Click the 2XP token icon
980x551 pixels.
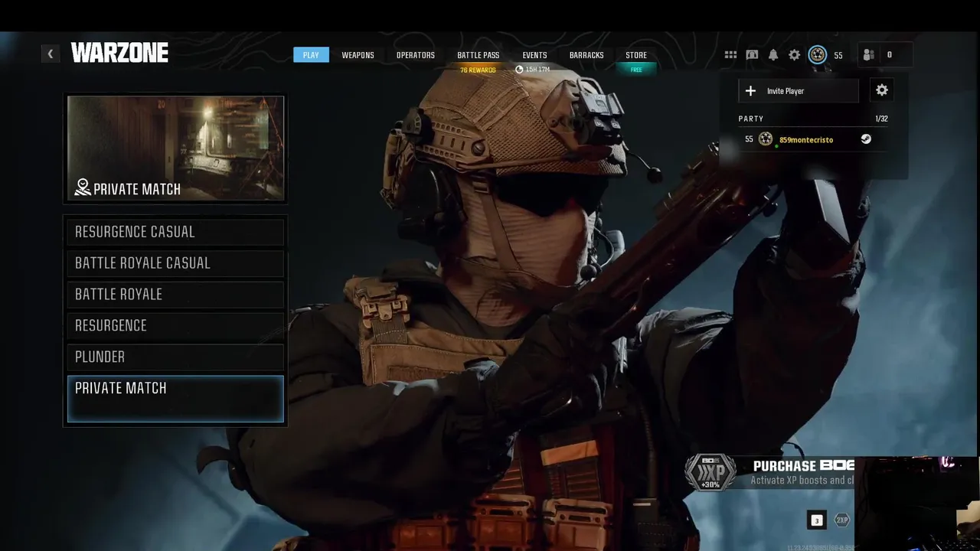[841, 520]
